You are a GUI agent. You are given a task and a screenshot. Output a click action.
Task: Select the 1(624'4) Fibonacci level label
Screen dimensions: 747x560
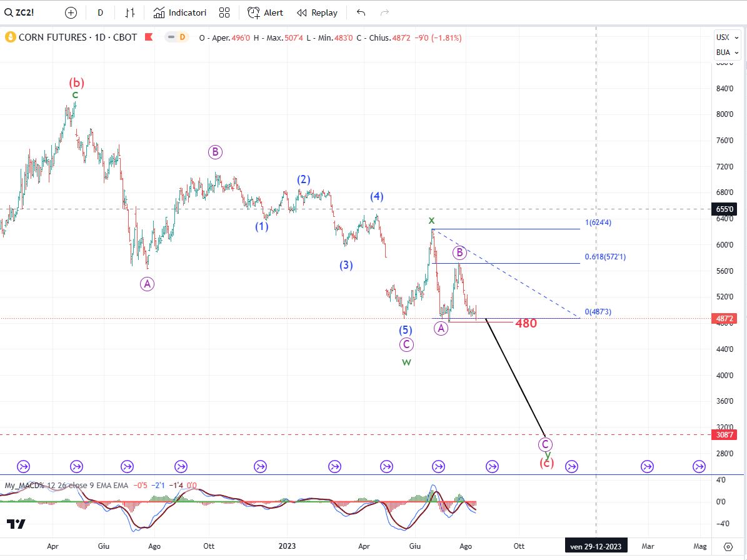(x=598, y=222)
